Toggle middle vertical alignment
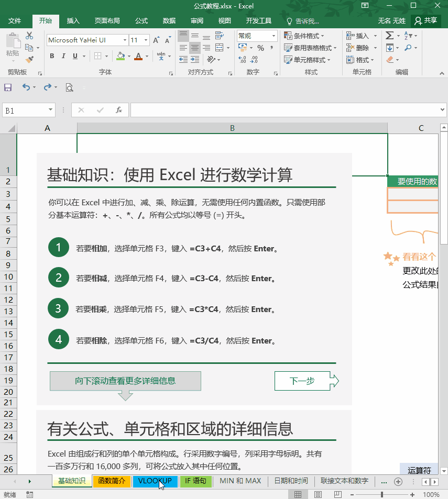The height and width of the screenshot is (499, 448). tap(195, 35)
